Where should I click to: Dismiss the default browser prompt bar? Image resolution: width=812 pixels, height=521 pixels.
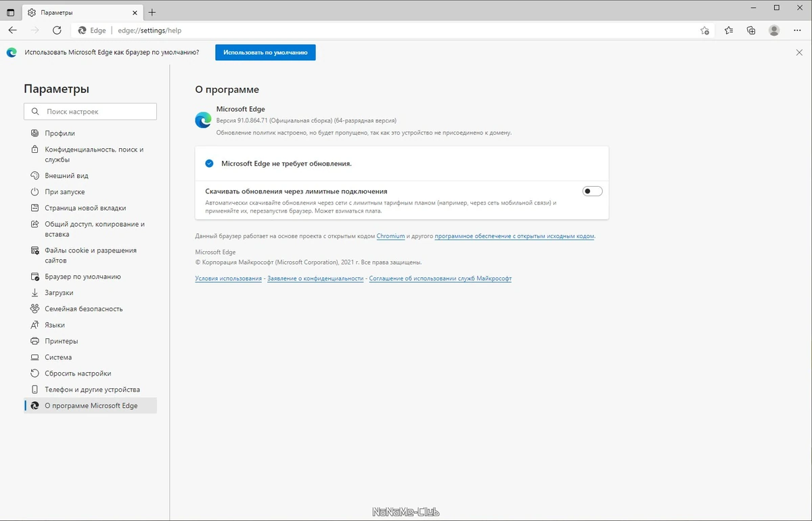tap(799, 52)
